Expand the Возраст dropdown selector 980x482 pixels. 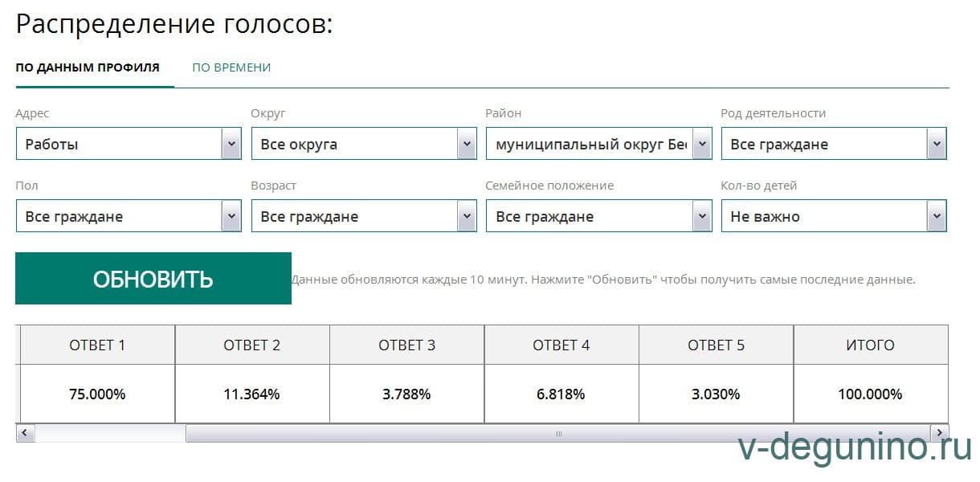(x=364, y=217)
